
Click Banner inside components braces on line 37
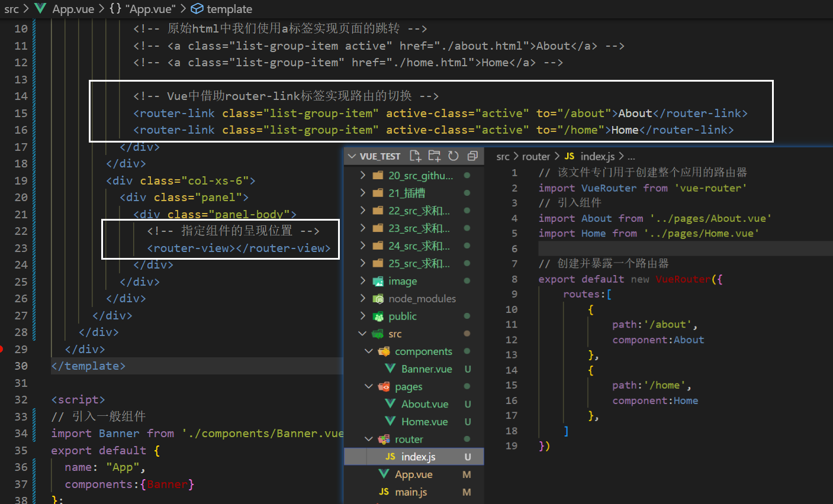coord(167,484)
